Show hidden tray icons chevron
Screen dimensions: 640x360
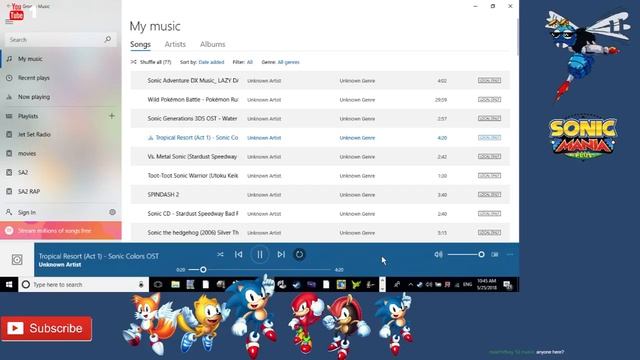click(410, 284)
